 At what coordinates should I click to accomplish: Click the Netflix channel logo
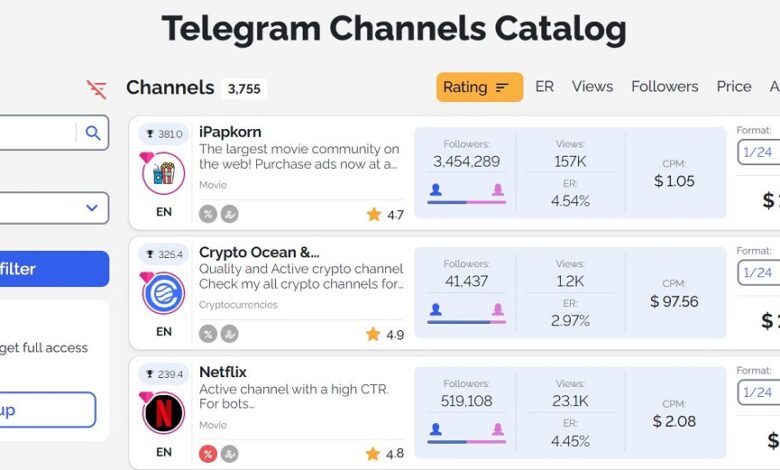pos(163,413)
